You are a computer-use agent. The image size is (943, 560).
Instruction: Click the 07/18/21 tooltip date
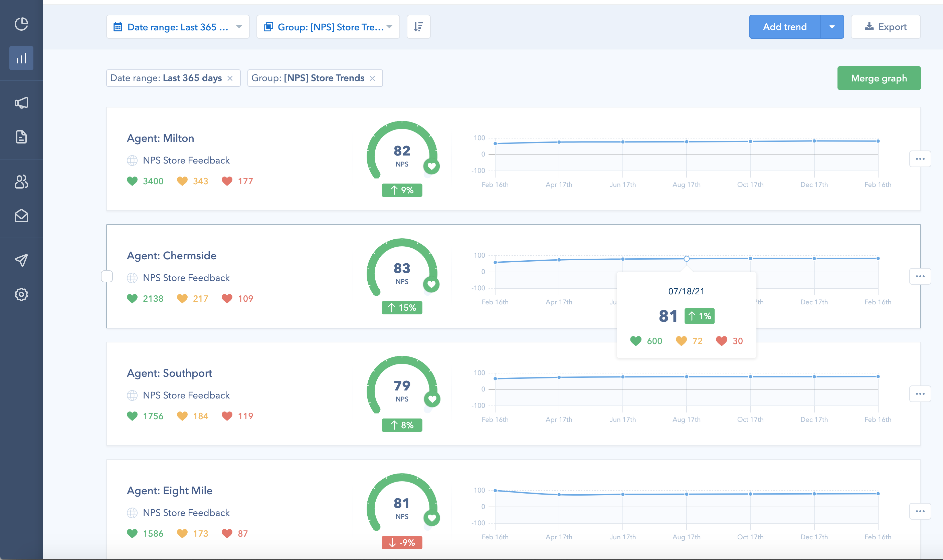pyautogui.click(x=686, y=291)
